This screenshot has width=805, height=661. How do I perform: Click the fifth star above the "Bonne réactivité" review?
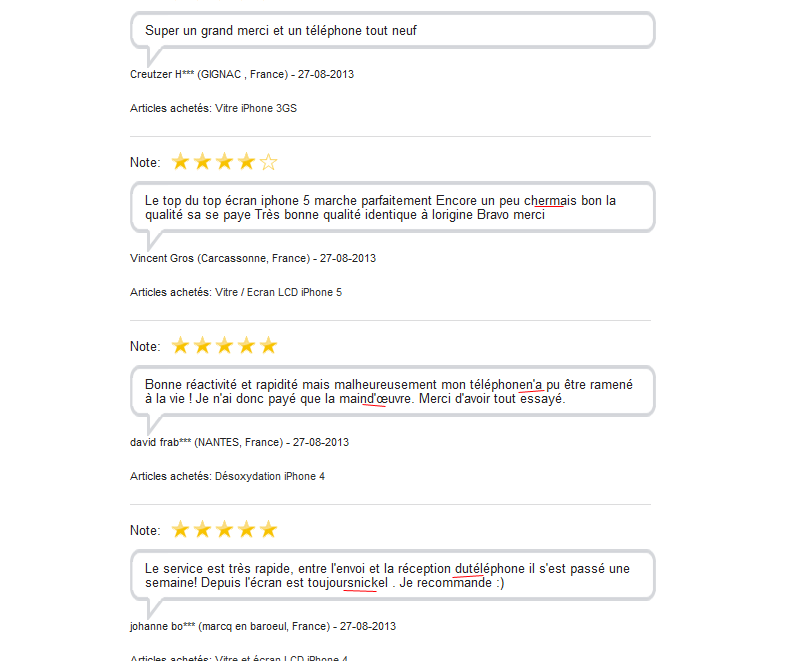(x=268, y=346)
